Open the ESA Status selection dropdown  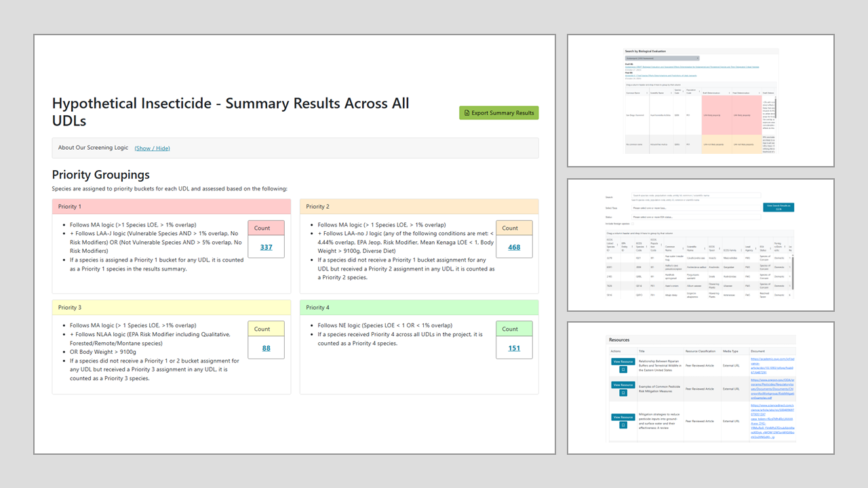695,216
